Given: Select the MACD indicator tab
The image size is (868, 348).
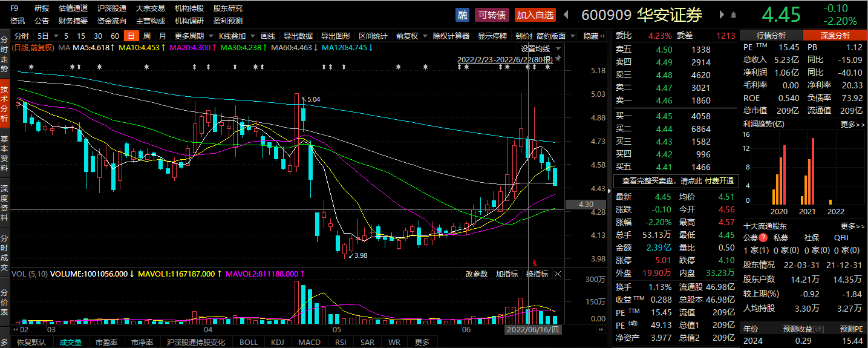Looking at the screenshot, I should [310, 343].
